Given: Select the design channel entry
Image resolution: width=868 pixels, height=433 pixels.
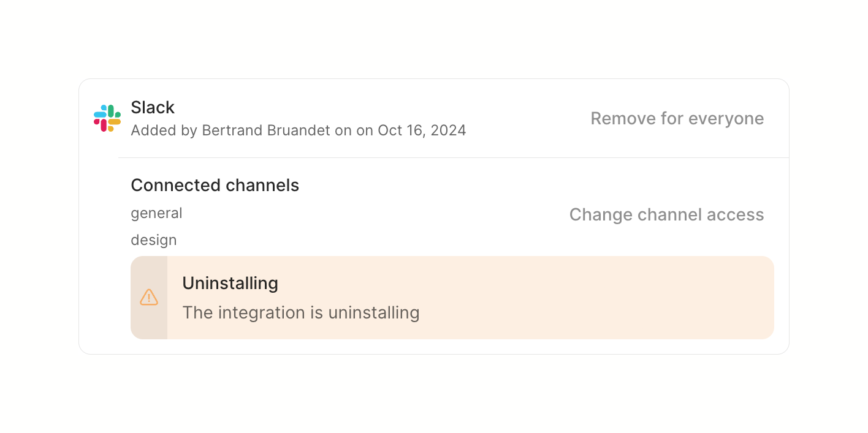Looking at the screenshot, I should 154,240.
